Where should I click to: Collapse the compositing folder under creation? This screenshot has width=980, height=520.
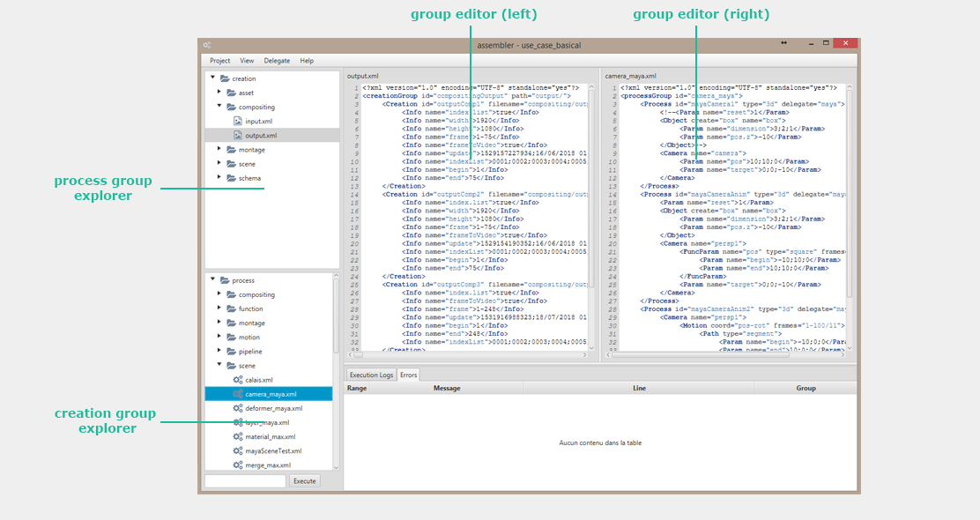pos(219,107)
